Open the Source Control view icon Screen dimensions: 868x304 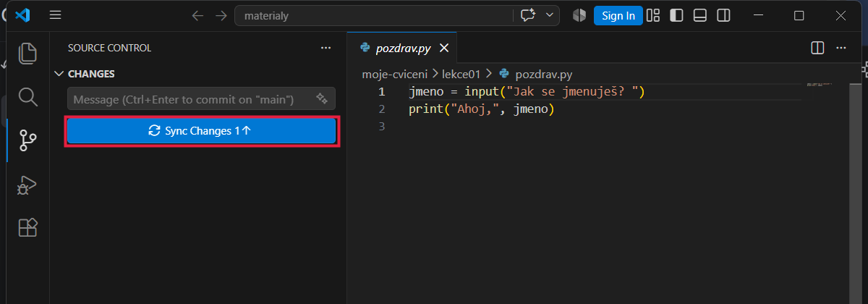(27, 140)
